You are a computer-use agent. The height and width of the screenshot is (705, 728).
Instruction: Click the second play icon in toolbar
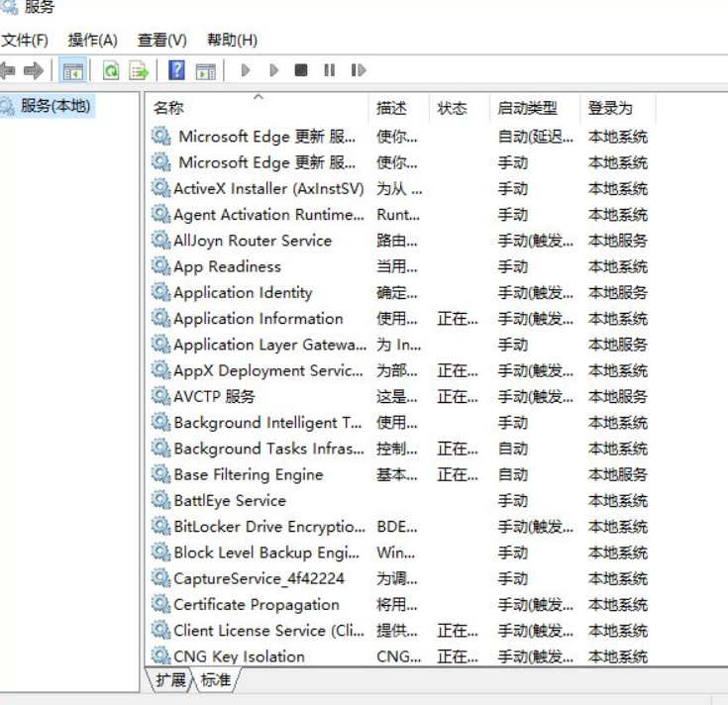point(274,70)
